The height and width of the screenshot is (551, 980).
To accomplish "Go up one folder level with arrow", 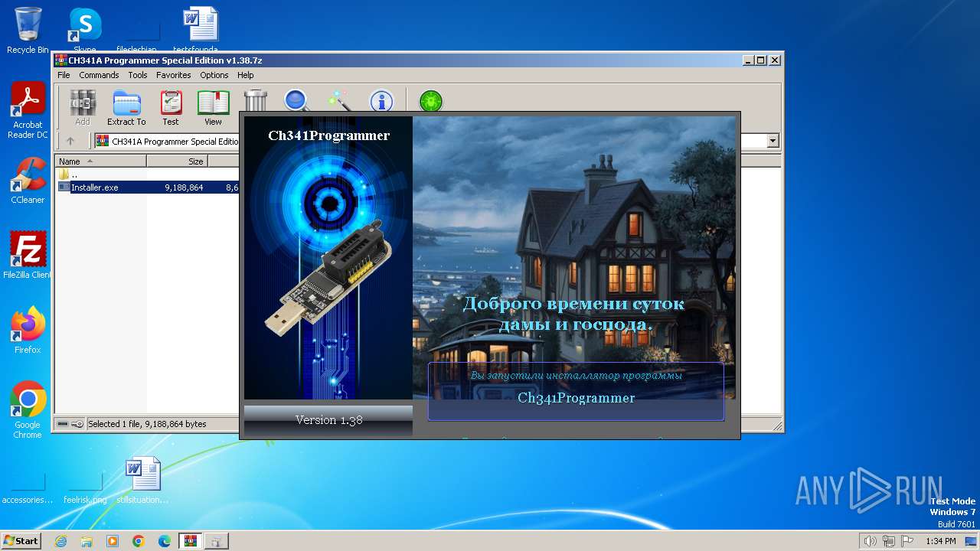I will pyautogui.click(x=70, y=141).
